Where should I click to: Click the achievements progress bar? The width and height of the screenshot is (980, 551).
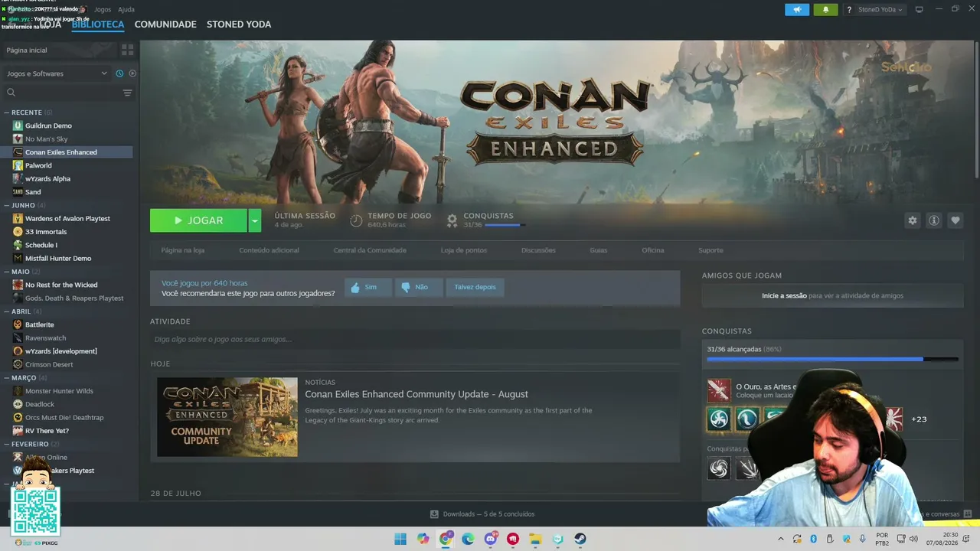coord(832,358)
